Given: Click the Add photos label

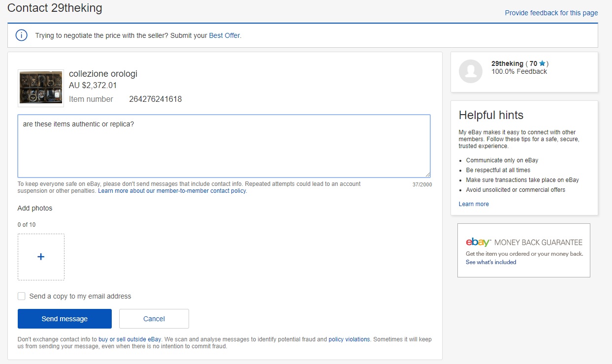Looking at the screenshot, I should [35, 208].
